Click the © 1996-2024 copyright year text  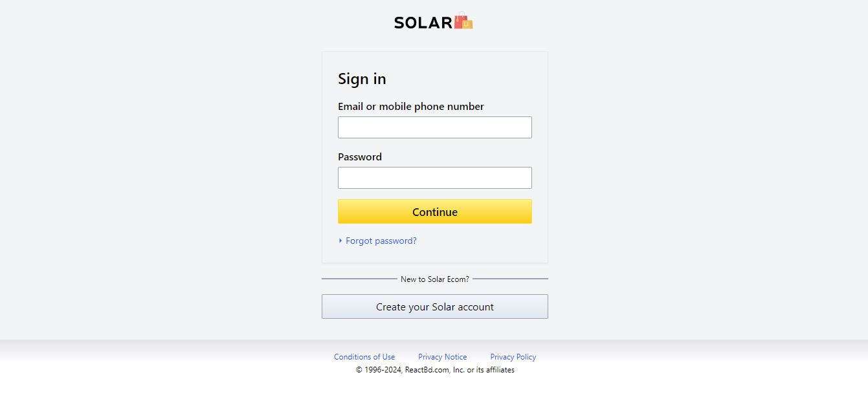(x=379, y=370)
